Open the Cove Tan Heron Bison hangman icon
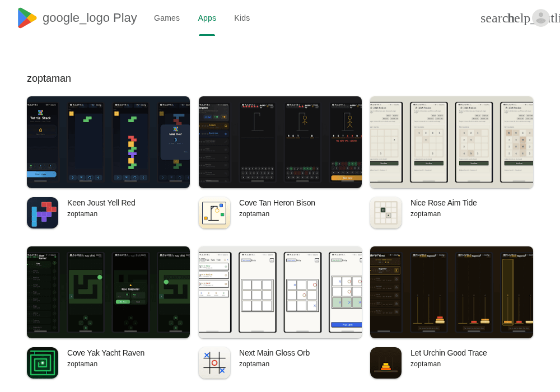The image size is (560, 392). click(214, 213)
